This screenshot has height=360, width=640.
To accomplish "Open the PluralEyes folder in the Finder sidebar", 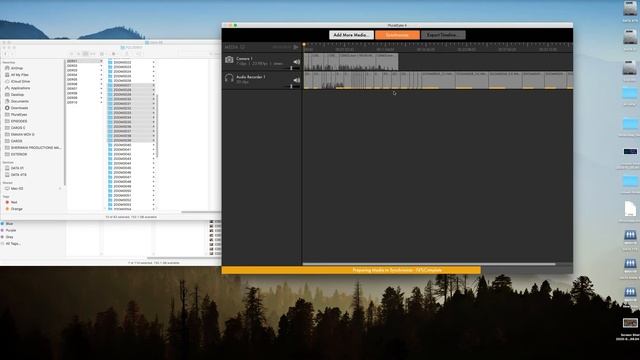I will (18, 114).
